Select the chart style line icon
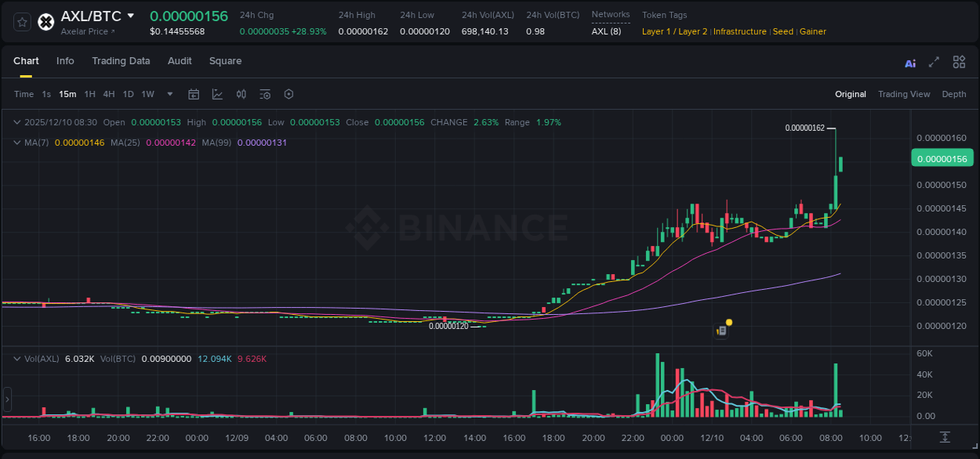The height and width of the screenshot is (459, 980). pyautogui.click(x=217, y=94)
